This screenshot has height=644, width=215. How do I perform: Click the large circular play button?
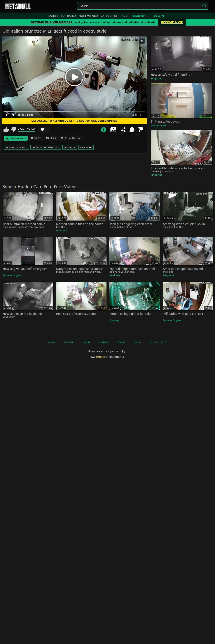tap(74, 77)
